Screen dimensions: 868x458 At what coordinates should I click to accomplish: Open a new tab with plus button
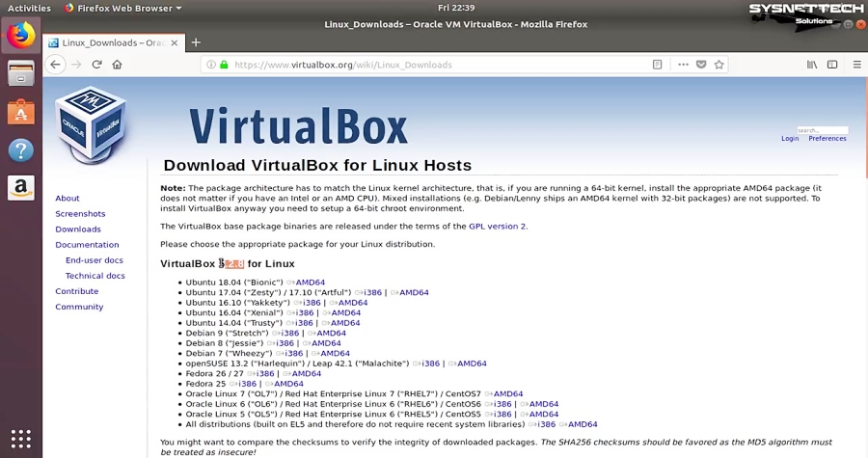(196, 42)
